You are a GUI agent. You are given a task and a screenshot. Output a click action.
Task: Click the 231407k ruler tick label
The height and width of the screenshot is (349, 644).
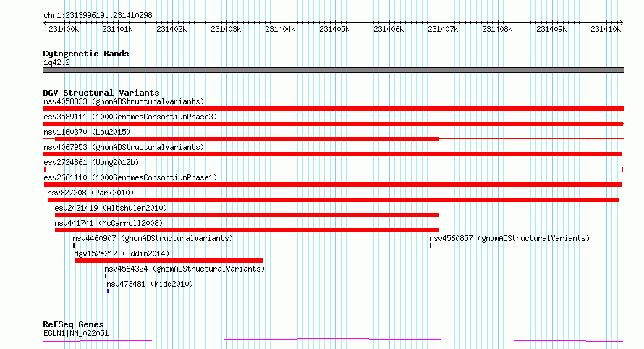coord(443,30)
